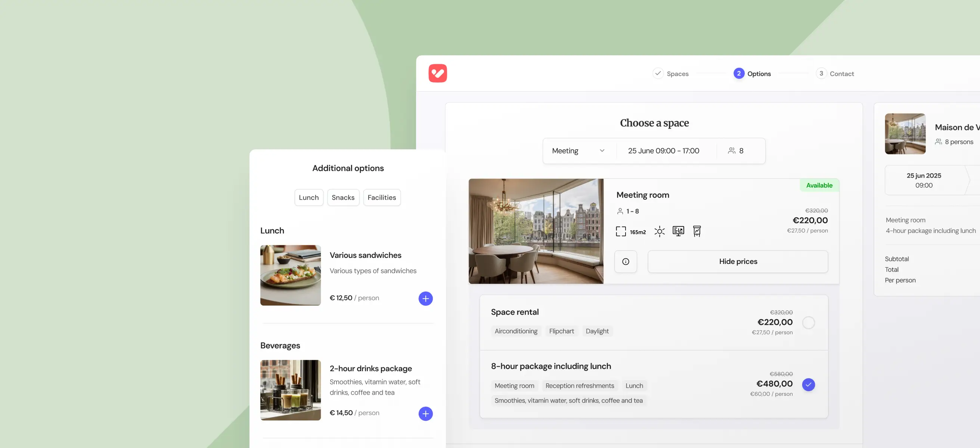Change the 25 June date and time
Screen dimensions: 980x448
[663, 151]
